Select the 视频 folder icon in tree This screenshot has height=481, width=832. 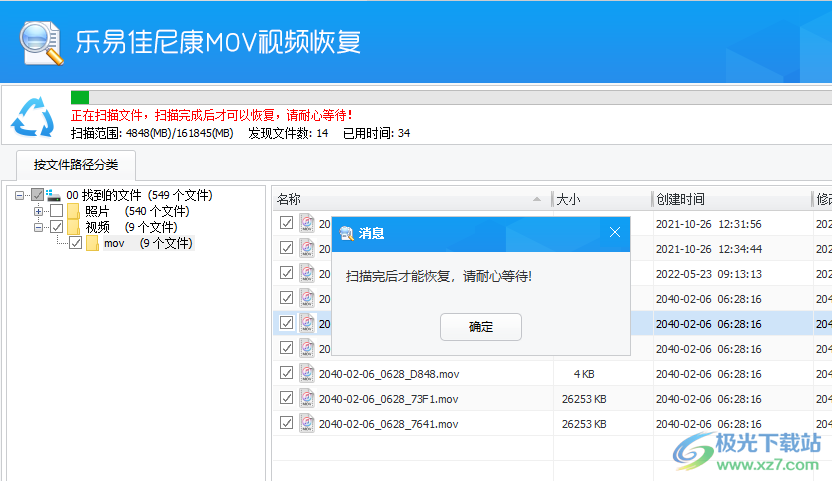click(74, 227)
